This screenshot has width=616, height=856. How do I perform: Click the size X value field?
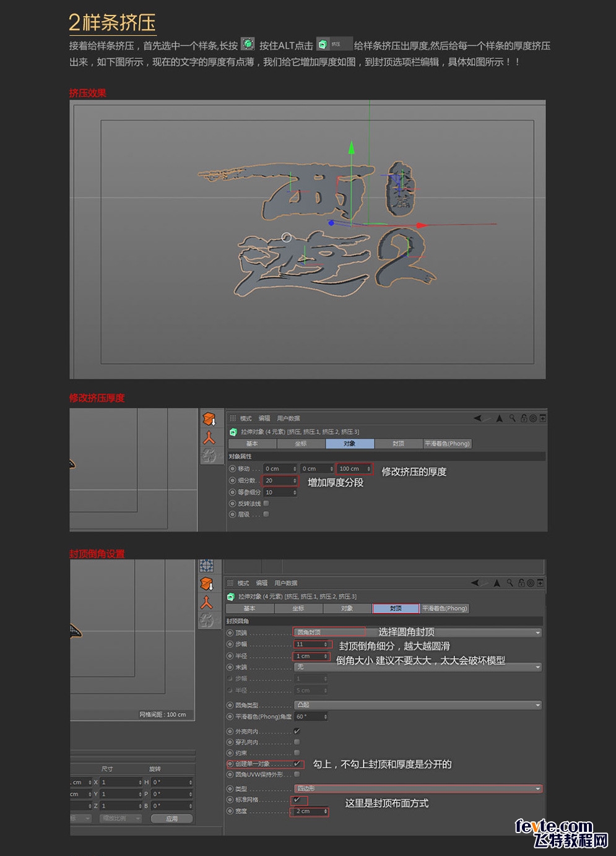coord(121,782)
